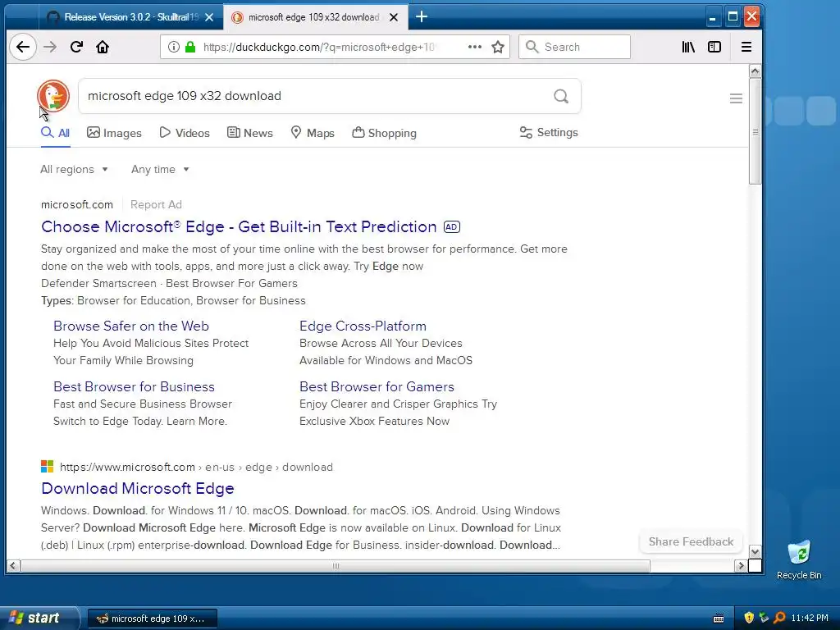
Task: Close the microsoft edge 109 search tab
Action: point(394,17)
